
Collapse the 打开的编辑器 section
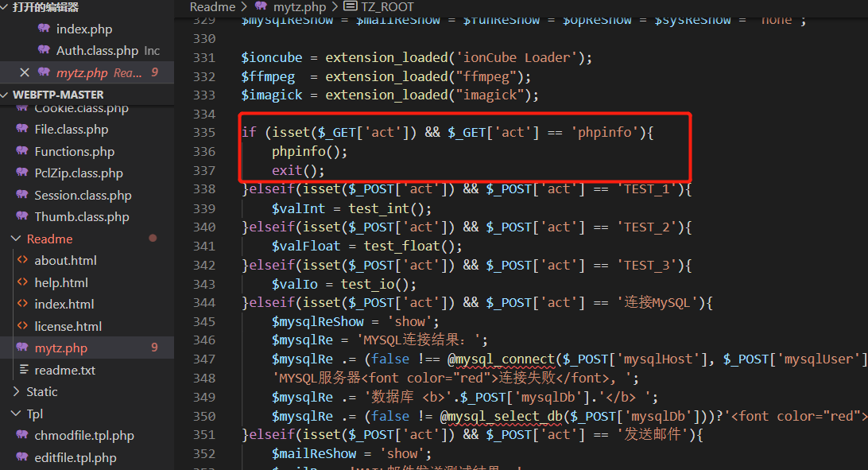[x=6, y=7]
